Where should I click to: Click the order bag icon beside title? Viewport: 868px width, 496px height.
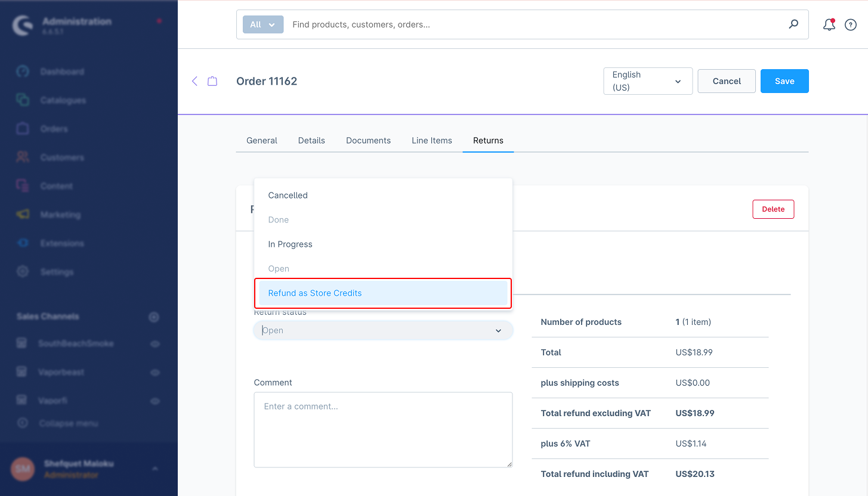pyautogui.click(x=212, y=81)
